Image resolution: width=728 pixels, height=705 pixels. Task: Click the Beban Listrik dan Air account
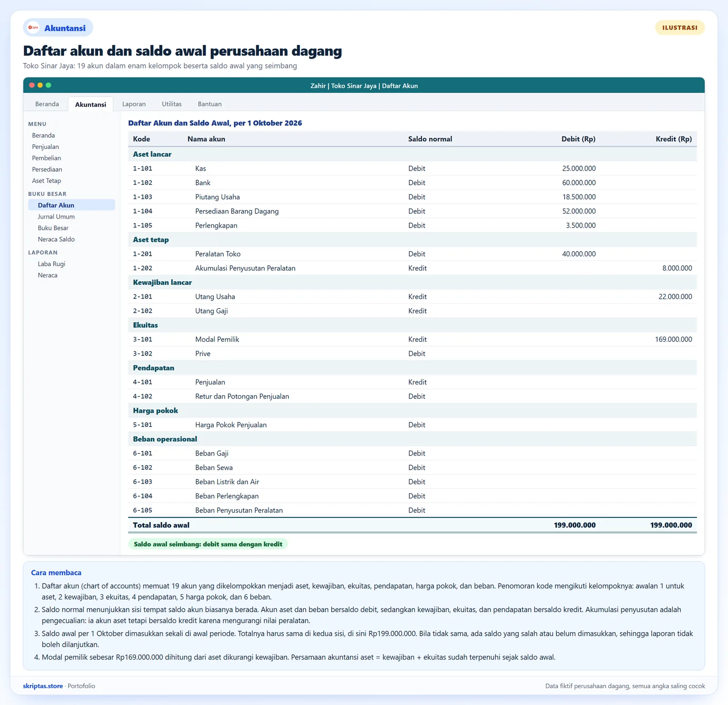coord(227,482)
